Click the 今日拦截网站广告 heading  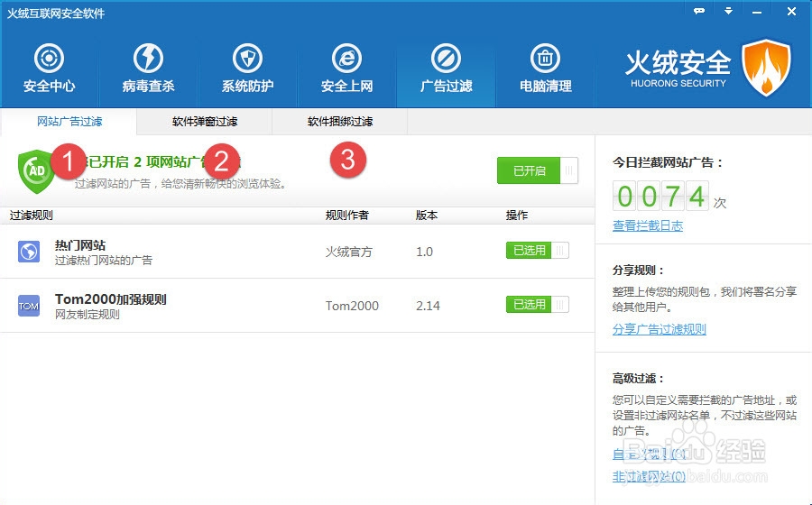point(668,162)
